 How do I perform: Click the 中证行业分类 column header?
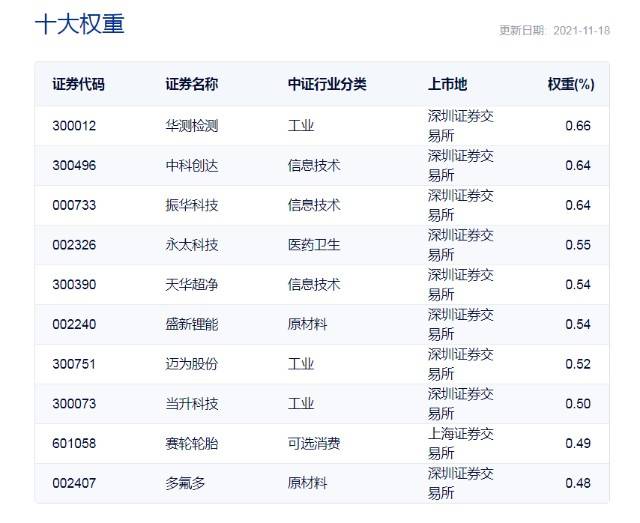[x=327, y=85]
